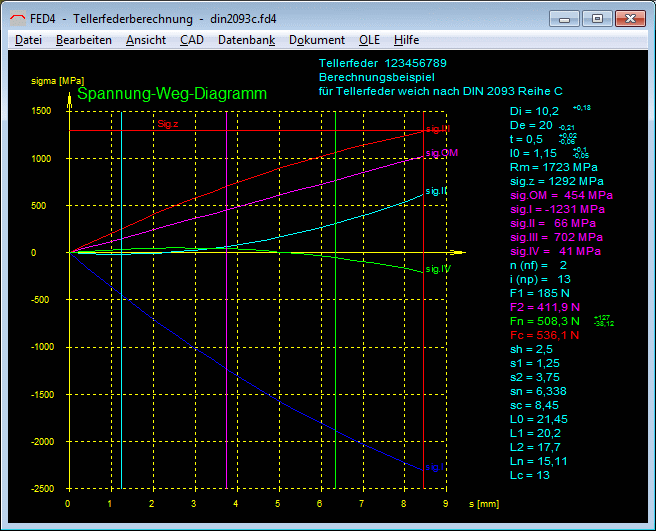Select the red Fc = 536,1 N value
Screen dimensions: 656x531
[x=545, y=337]
